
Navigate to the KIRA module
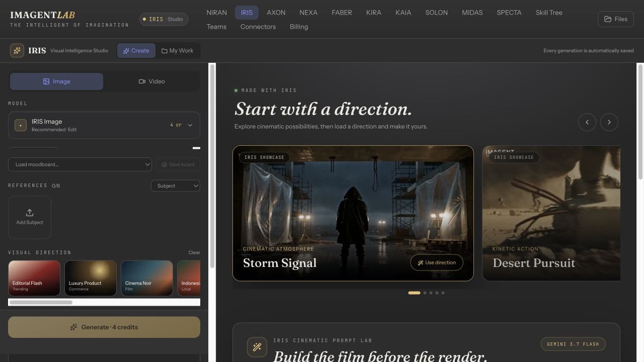[x=374, y=13]
